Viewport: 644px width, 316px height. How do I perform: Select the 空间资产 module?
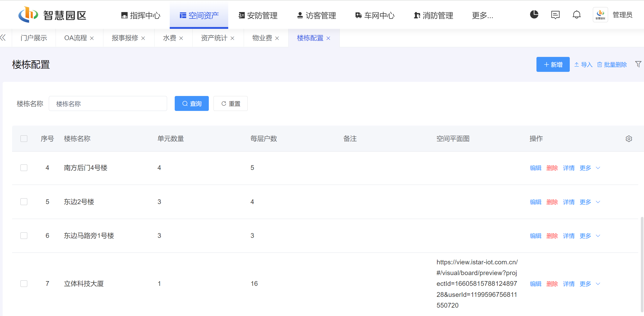(x=199, y=15)
